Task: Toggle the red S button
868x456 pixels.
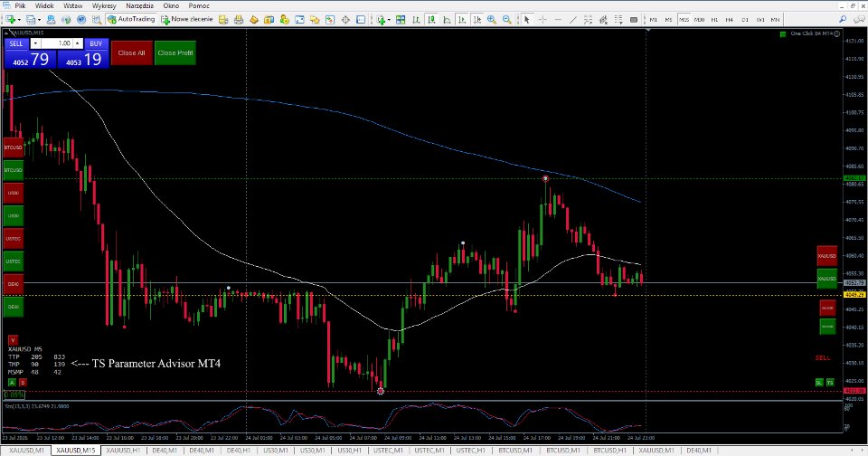Action: coord(23,383)
